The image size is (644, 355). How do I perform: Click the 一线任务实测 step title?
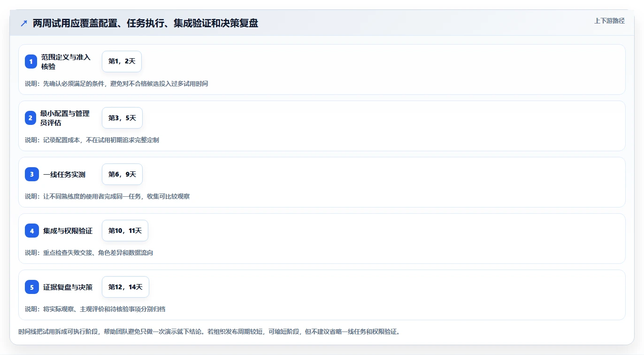point(64,174)
